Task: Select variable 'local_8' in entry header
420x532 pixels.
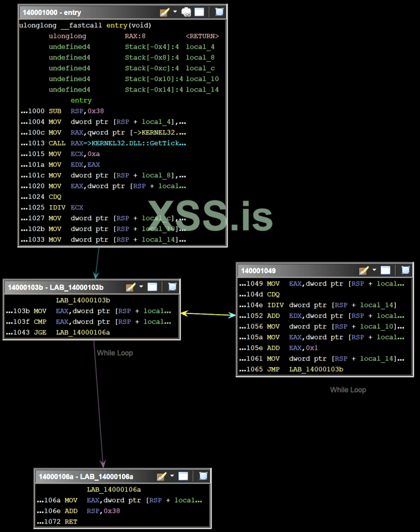Action: [x=200, y=57]
